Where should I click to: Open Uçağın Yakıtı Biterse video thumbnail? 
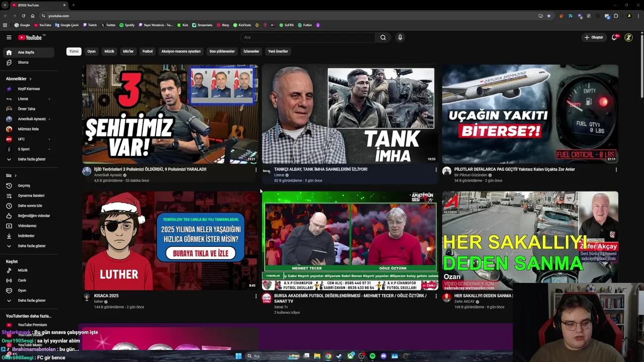(530, 114)
